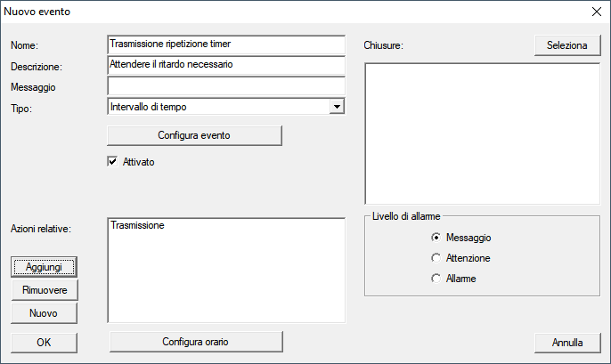Click Aggiungi to add an action
The height and width of the screenshot is (364, 611).
pyautogui.click(x=44, y=267)
